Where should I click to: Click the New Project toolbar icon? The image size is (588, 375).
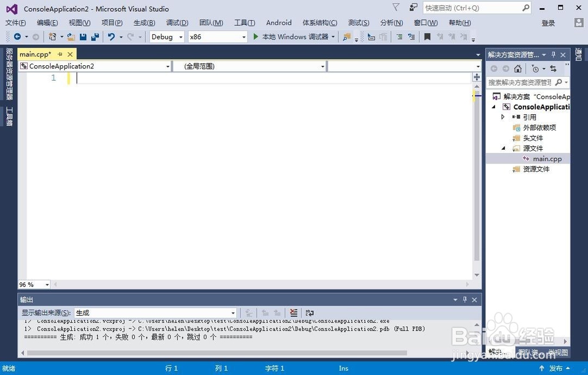52,36
